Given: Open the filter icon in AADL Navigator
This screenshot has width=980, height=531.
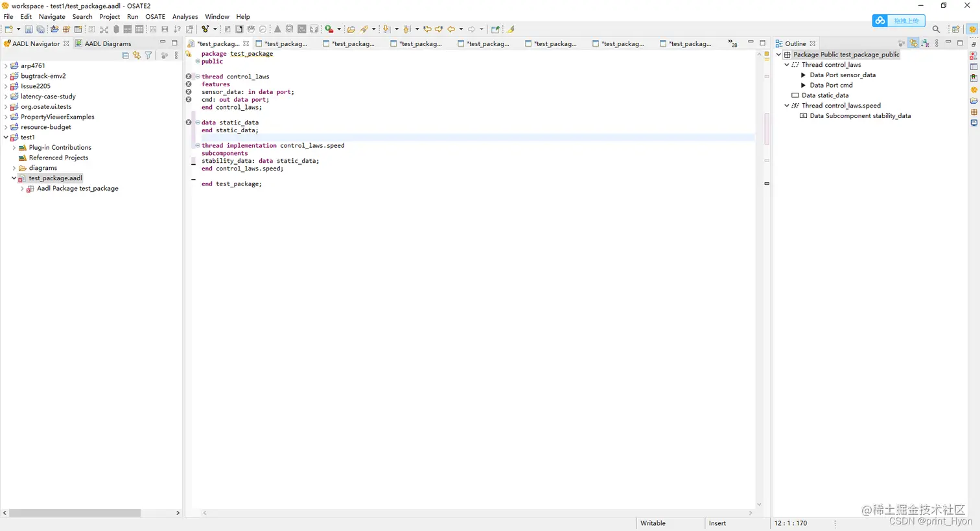Looking at the screenshot, I should point(148,56).
